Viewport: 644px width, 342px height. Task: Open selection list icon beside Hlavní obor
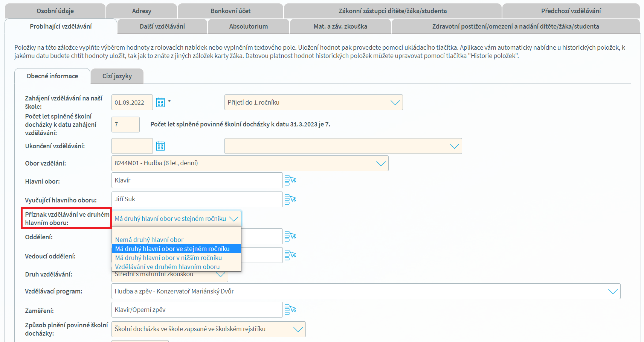point(290,180)
